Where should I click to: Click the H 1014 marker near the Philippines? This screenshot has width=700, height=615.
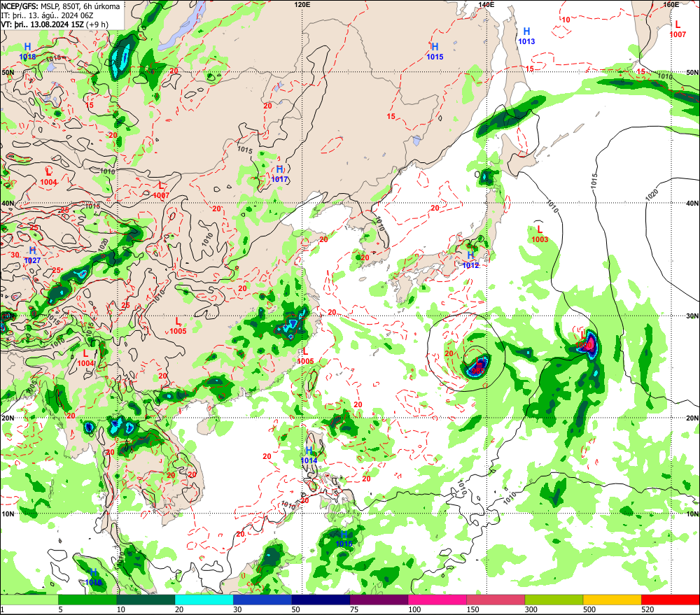(309, 455)
